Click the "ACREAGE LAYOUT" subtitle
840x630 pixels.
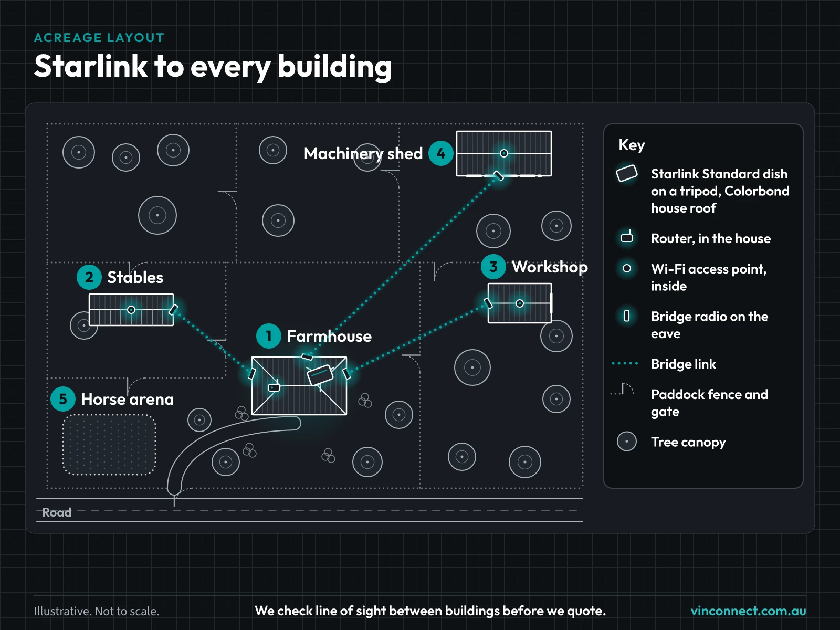pyautogui.click(x=99, y=38)
